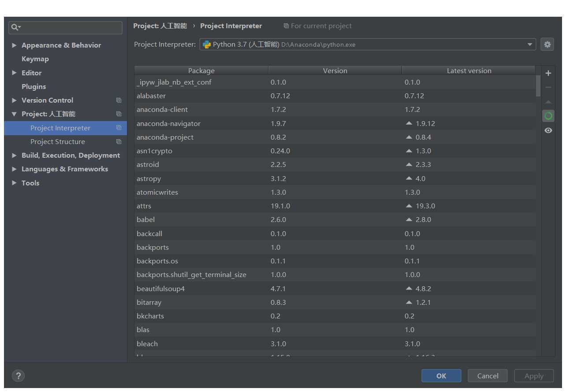Select the backcall package row
Image resolution: width=566 pixels, height=392 pixels.
click(335, 233)
